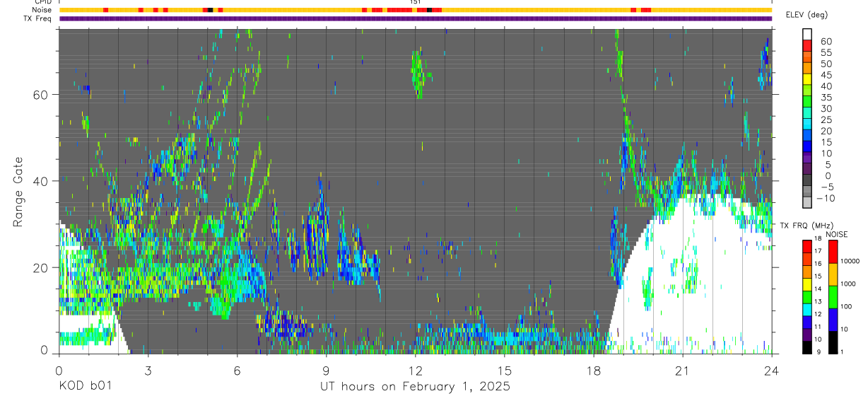Click the blue 15–20 block in ELEV legend
868x401 pixels.
click(x=807, y=136)
